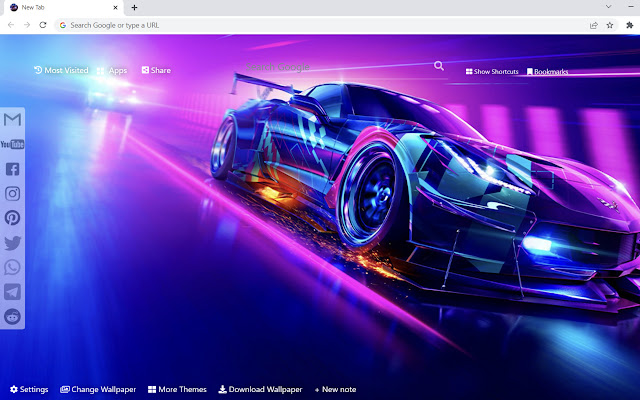The image size is (640, 400).
Task: Open More Themes
Action: click(177, 389)
